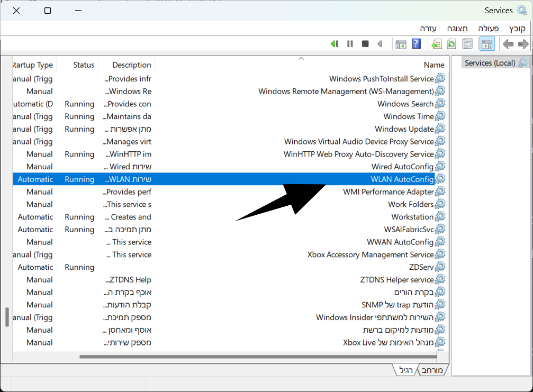Sort by the Status column header
The height and width of the screenshot is (392, 533).
[84, 65]
